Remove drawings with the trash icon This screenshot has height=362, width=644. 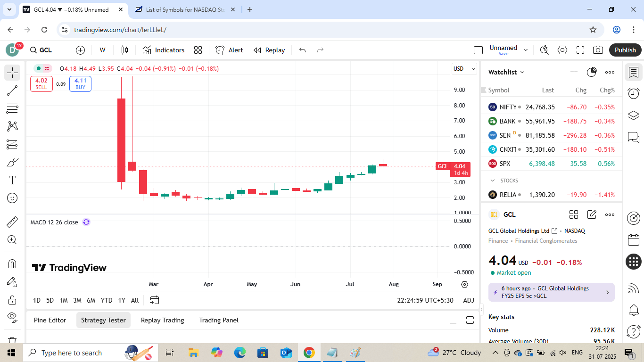click(12, 340)
